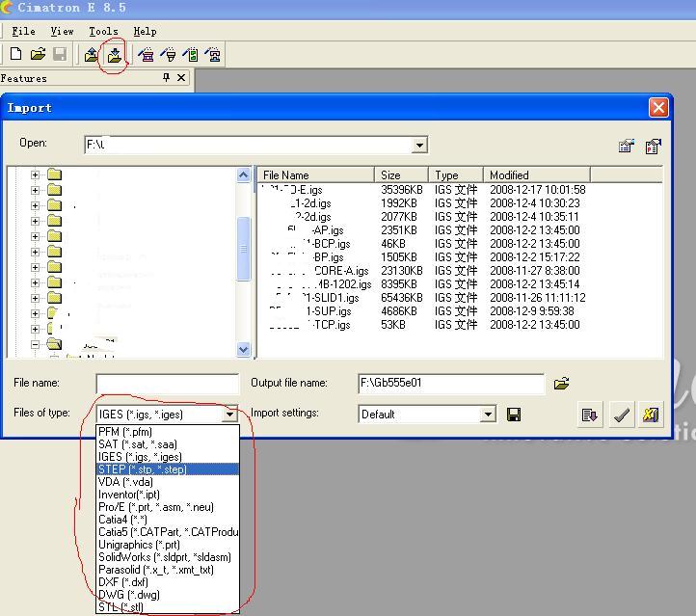
Task: Click the folder tree scrollbar thumb
Action: 243,249
